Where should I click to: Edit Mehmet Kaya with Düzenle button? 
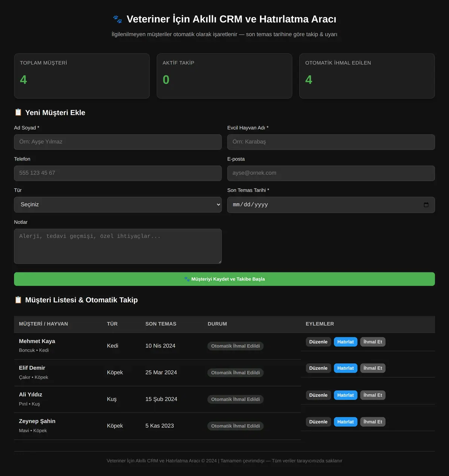(318, 342)
